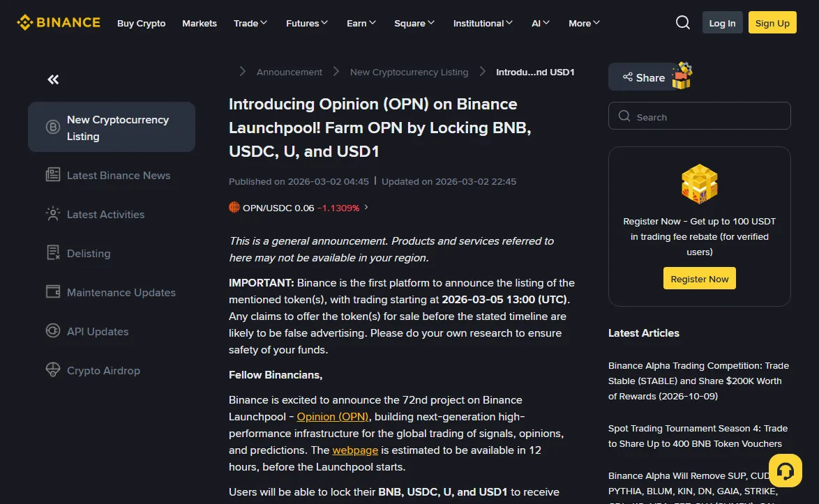Collapse the sidebar with the double-chevron icon

coord(53,79)
